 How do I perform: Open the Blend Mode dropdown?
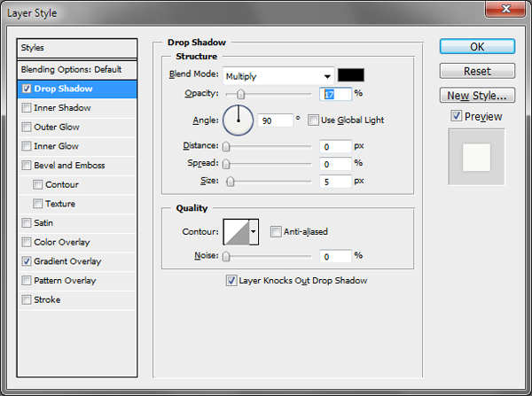[x=278, y=76]
